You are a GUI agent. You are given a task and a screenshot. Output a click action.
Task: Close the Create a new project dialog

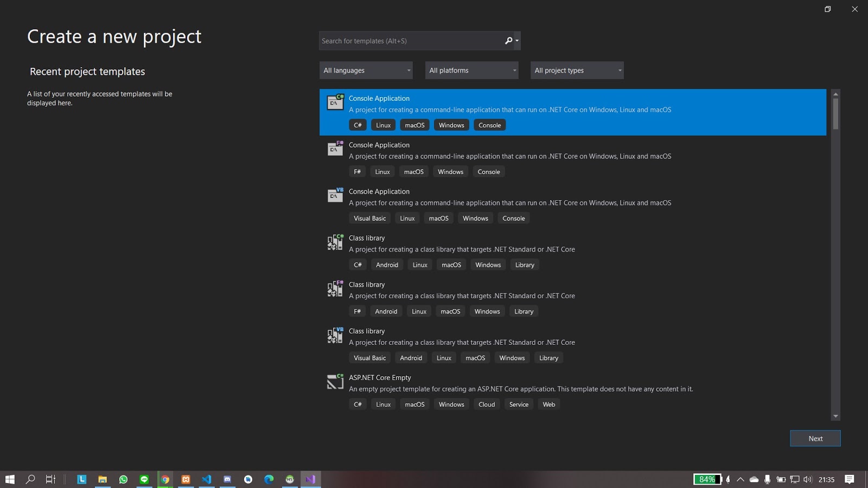pos(854,9)
